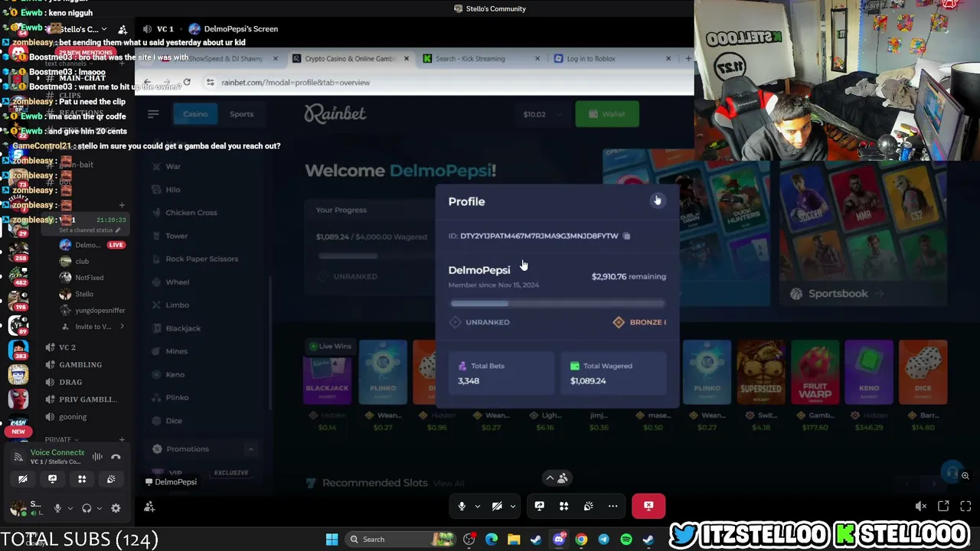Click red stop watching stream button
Viewport: 980px width, 551px height.
click(x=648, y=506)
